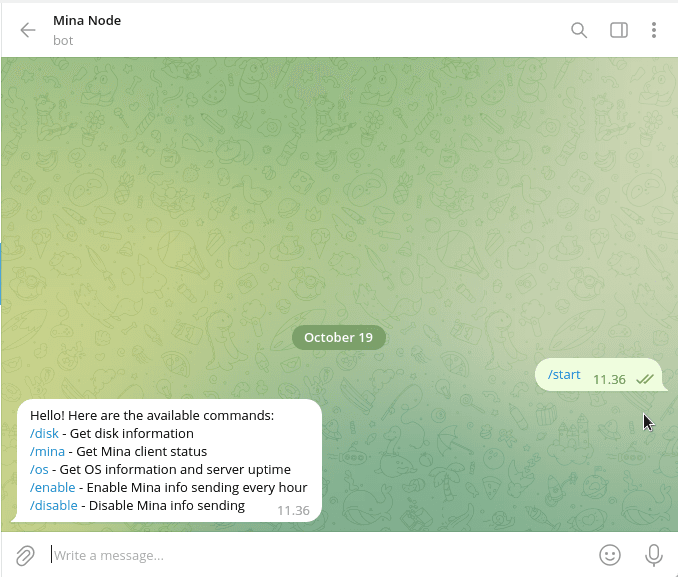Open Mina Node chat title profile
Image resolution: width=678 pixels, height=577 pixels.
coord(87,20)
